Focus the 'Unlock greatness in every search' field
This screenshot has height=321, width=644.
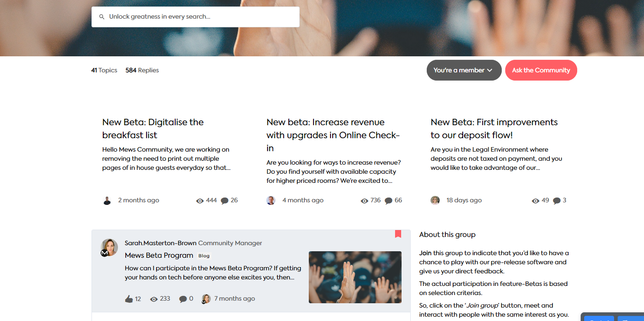click(195, 17)
